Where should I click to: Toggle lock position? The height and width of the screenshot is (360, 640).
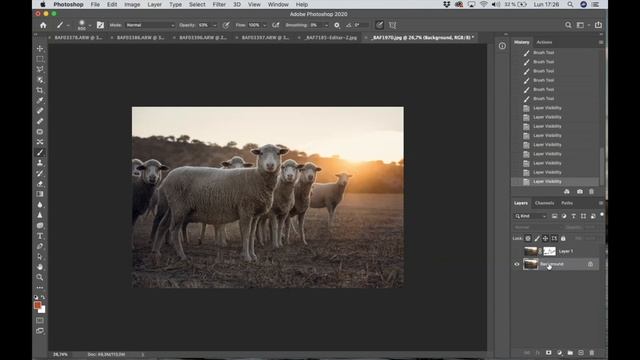coord(545,238)
